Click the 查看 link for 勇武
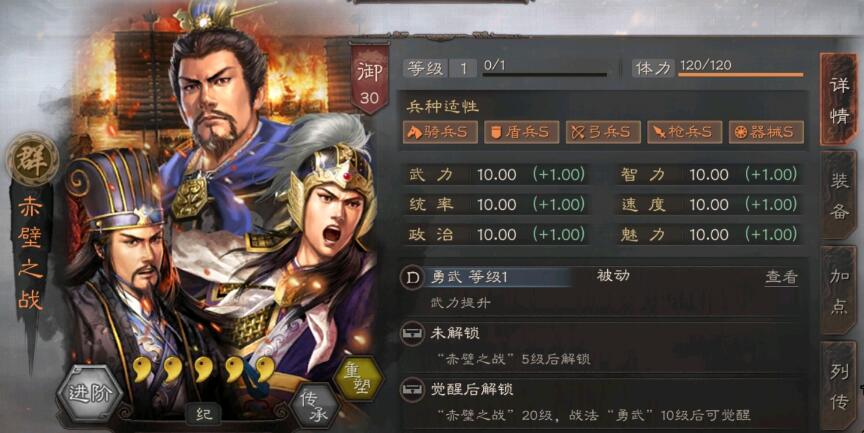 (x=781, y=277)
